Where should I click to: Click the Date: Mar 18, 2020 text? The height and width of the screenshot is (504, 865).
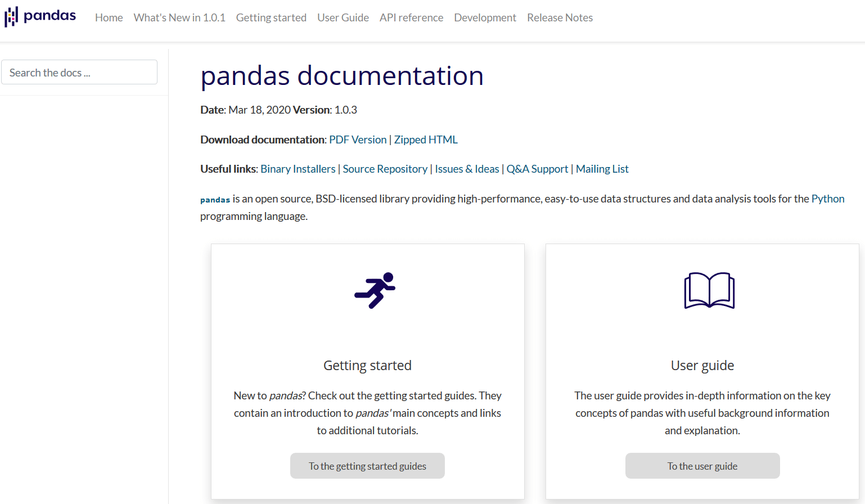point(245,110)
